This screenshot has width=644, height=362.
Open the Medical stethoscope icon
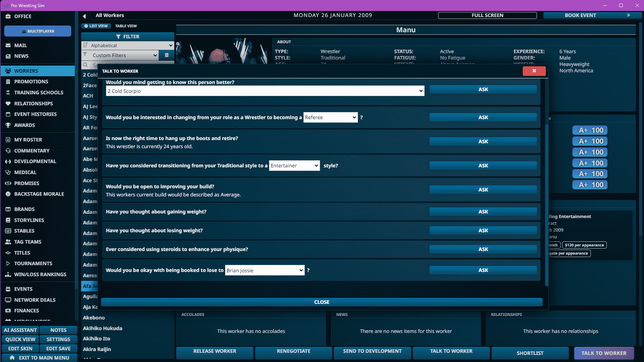point(8,172)
